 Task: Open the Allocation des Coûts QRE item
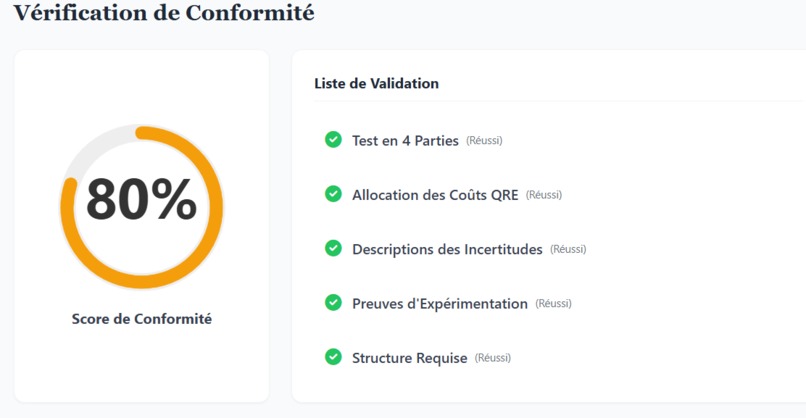click(435, 195)
